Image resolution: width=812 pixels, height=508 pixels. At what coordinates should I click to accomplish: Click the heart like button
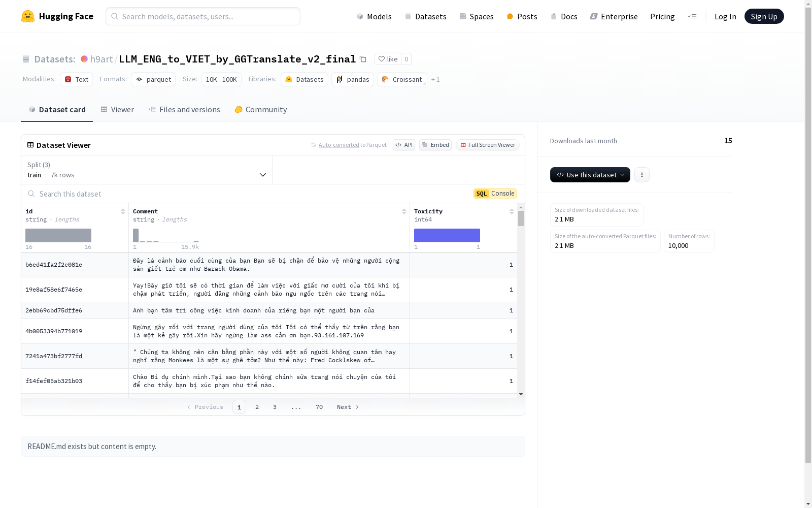click(388, 59)
